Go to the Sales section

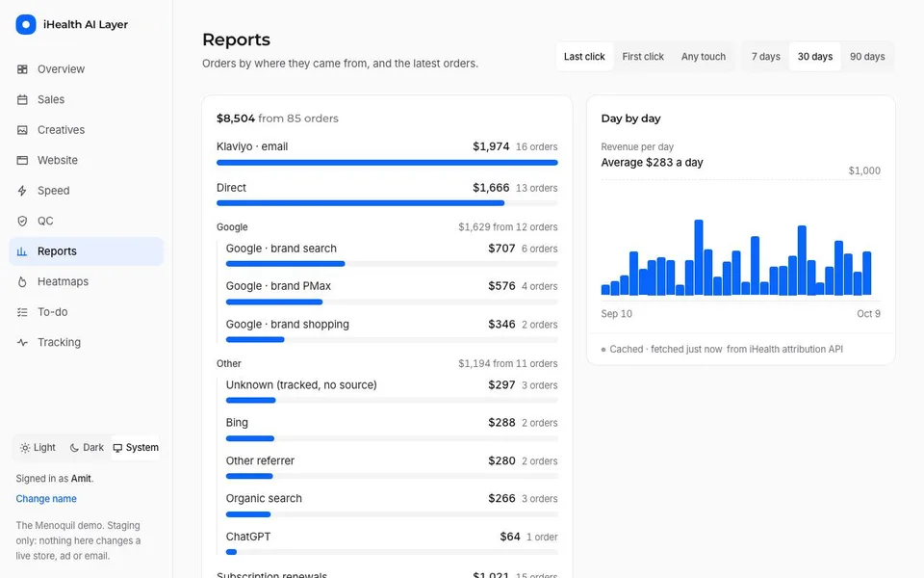point(86,99)
